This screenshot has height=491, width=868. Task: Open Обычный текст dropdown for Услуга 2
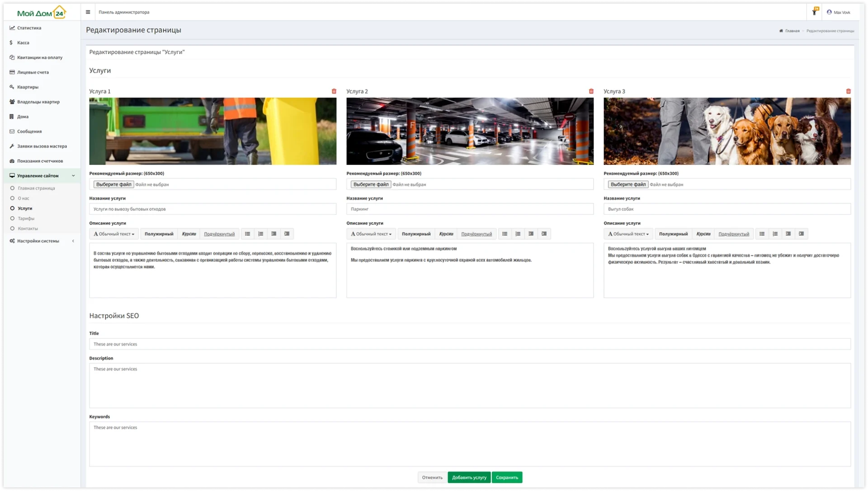371,234
